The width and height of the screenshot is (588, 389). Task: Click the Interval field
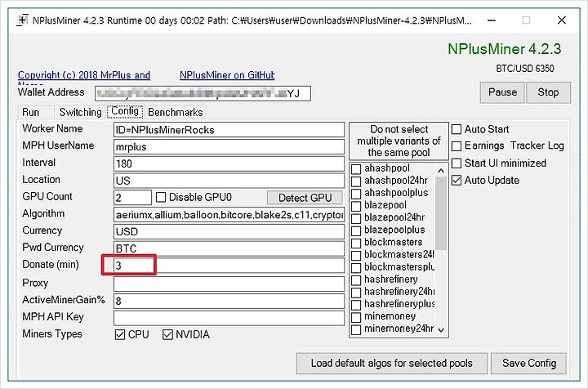(x=229, y=163)
